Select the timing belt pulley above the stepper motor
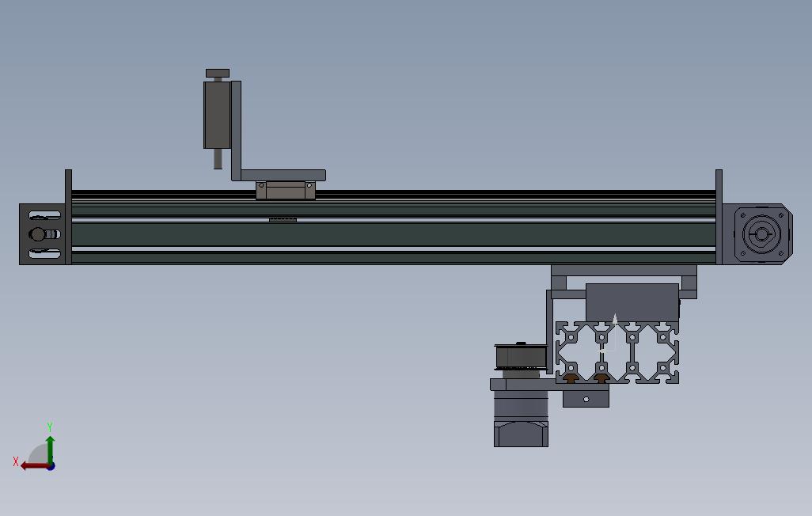 [x=521, y=356]
